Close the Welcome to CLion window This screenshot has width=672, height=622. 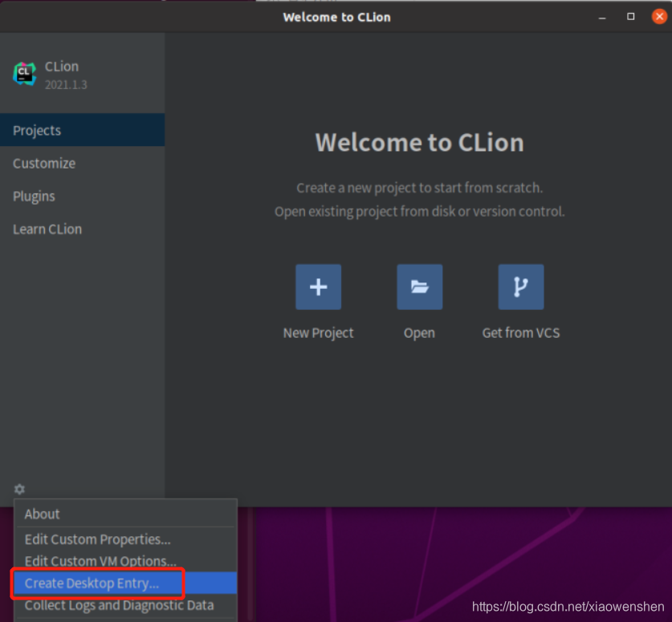pos(659,17)
